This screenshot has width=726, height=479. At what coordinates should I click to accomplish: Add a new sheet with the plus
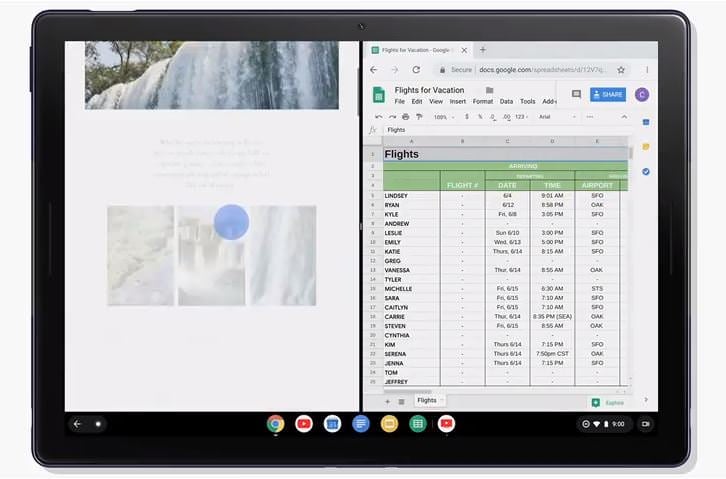pos(387,402)
